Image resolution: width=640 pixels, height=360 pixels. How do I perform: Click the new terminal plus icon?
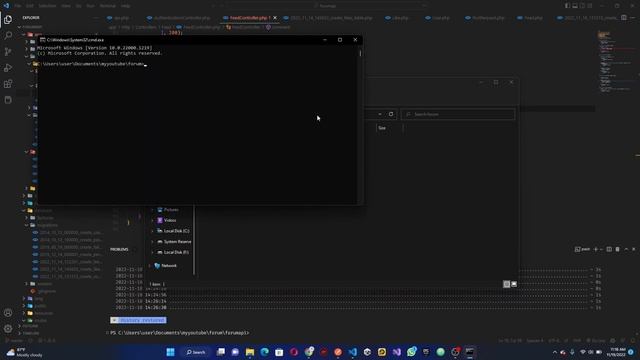596,249
